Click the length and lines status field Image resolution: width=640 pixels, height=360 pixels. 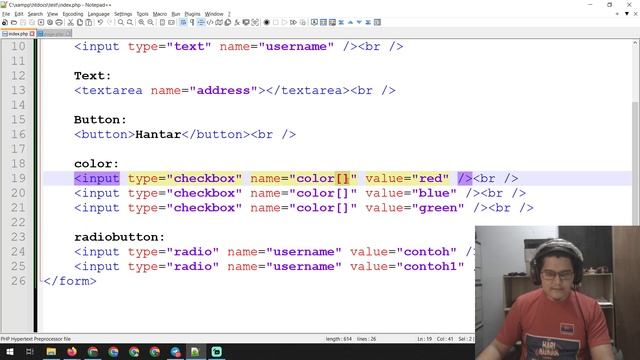coord(351,339)
